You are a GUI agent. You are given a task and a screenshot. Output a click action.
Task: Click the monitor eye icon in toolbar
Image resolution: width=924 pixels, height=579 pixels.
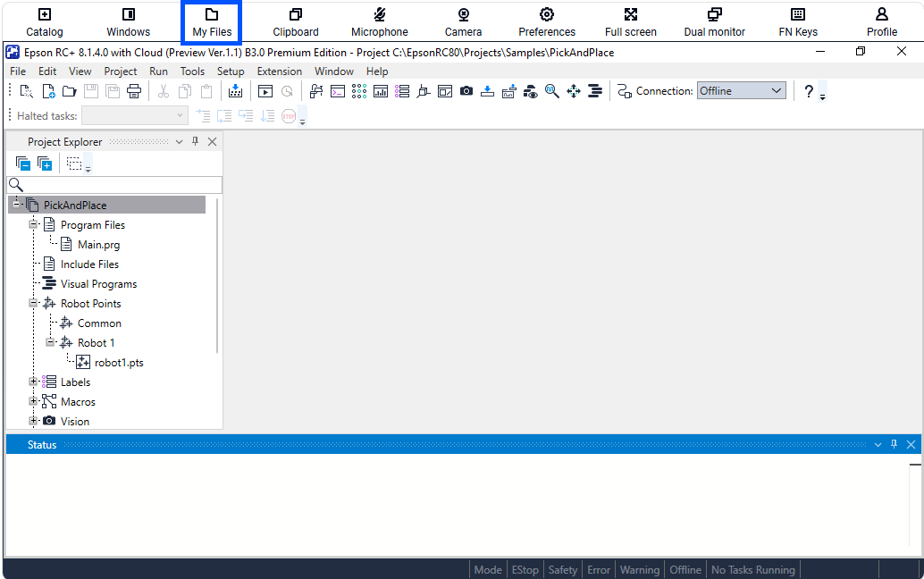click(530, 91)
